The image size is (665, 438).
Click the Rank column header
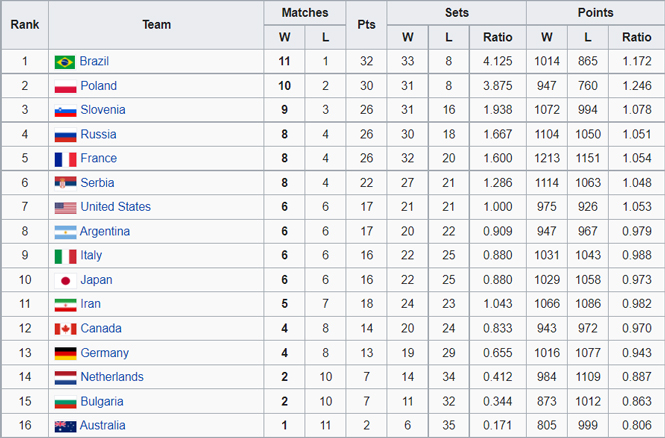click(x=25, y=25)
